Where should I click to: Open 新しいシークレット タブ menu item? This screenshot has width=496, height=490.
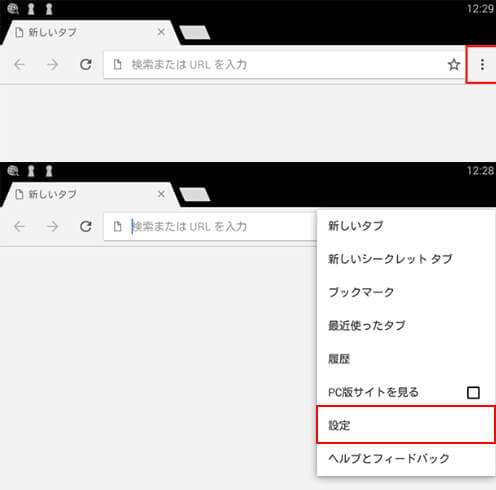coord(406,259)
